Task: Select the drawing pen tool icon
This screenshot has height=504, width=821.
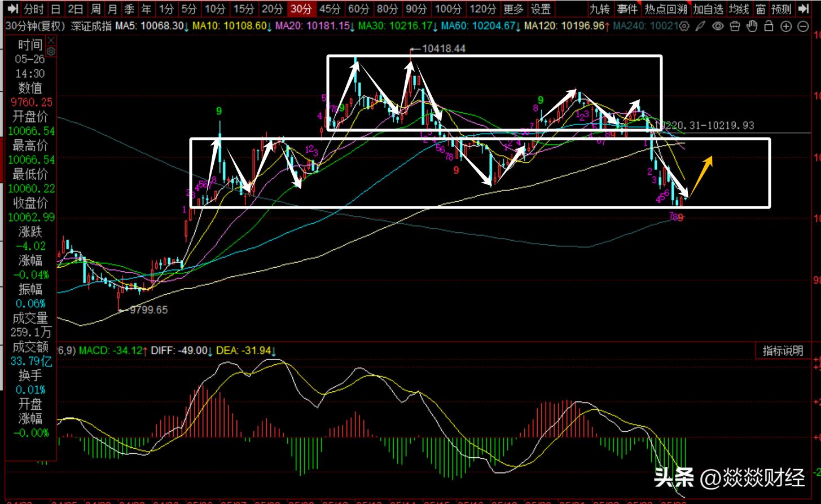Action: (x=700, y=26)
